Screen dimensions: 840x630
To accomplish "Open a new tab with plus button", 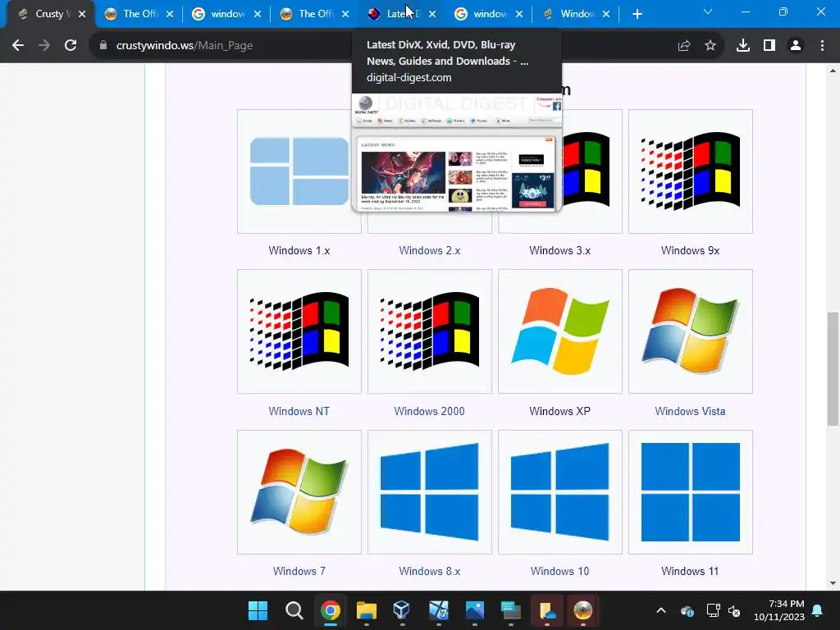I will (x=637, y=14).
